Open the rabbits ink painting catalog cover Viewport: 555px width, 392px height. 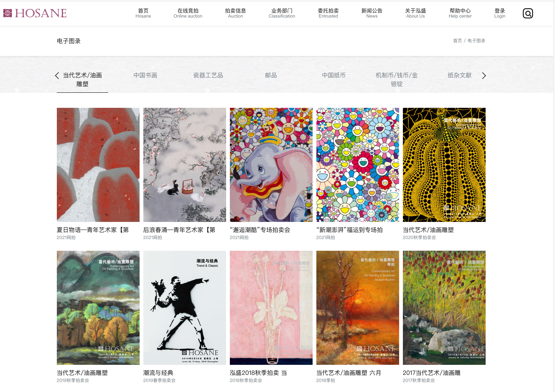click(185, 165)
